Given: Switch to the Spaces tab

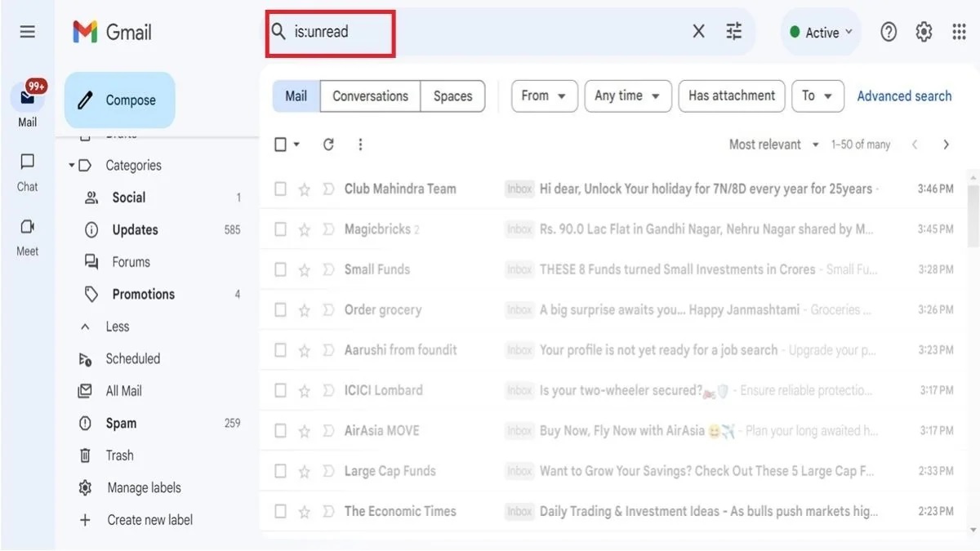Looking at the screenshot, I should pos(452,96).
